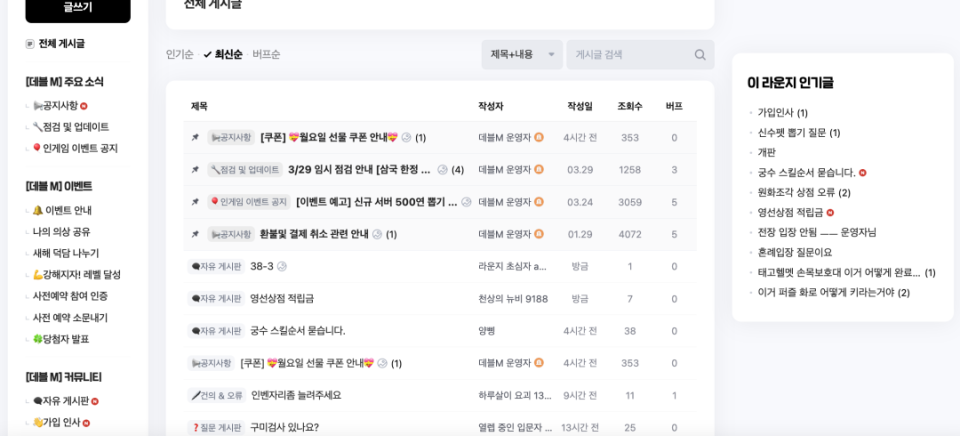This screenshot has height=436, width=960.
Task: Open popular post 궁수 스킬순서 묻습니다
Action: [806, 173]
